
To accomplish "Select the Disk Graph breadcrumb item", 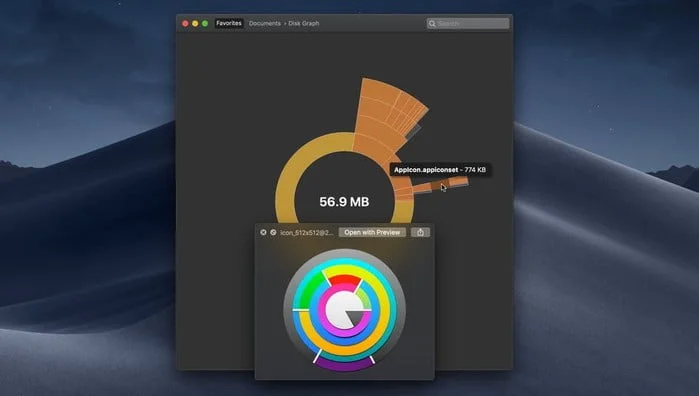I will tap(304, 23).
